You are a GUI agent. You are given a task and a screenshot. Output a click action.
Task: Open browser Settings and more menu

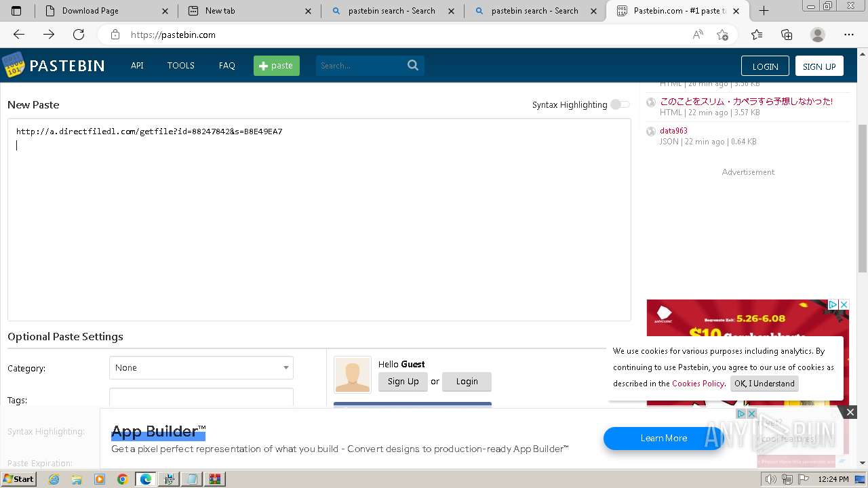click(849, 35)
